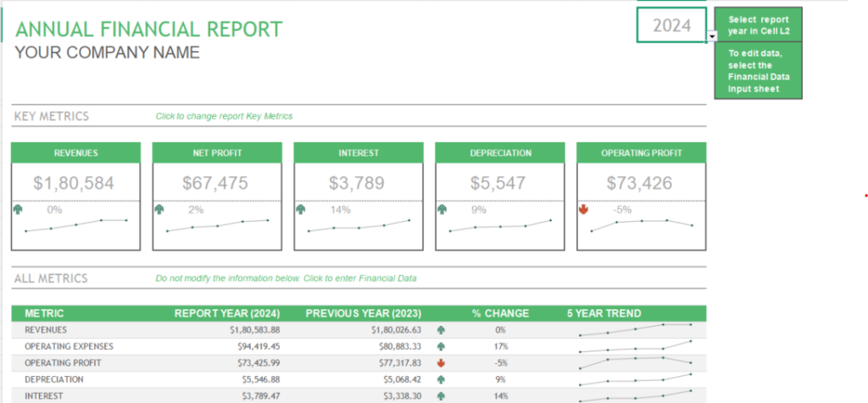
Task: Click the $73,426 operating profit value
Action: click(639, 183)
